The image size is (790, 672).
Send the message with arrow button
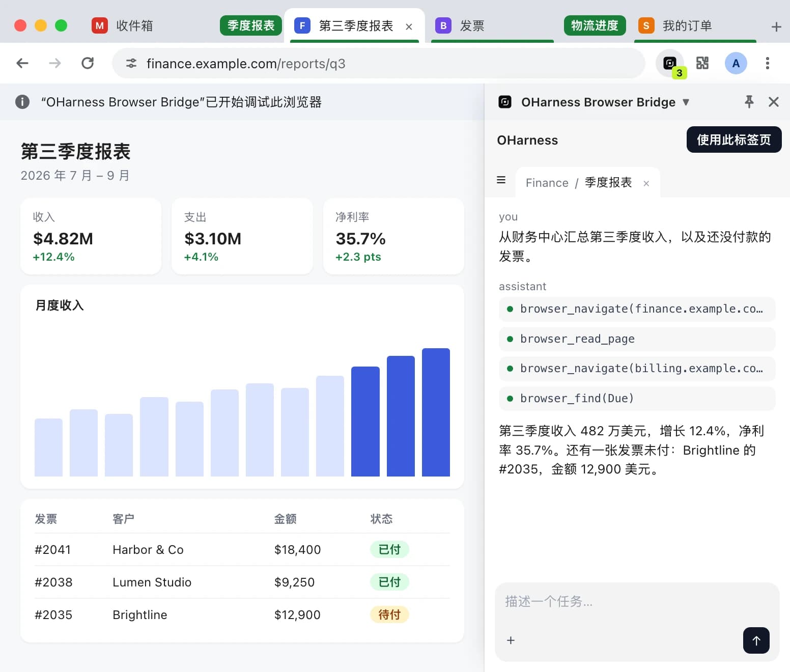pyautogui.click(x=756, y=640)
